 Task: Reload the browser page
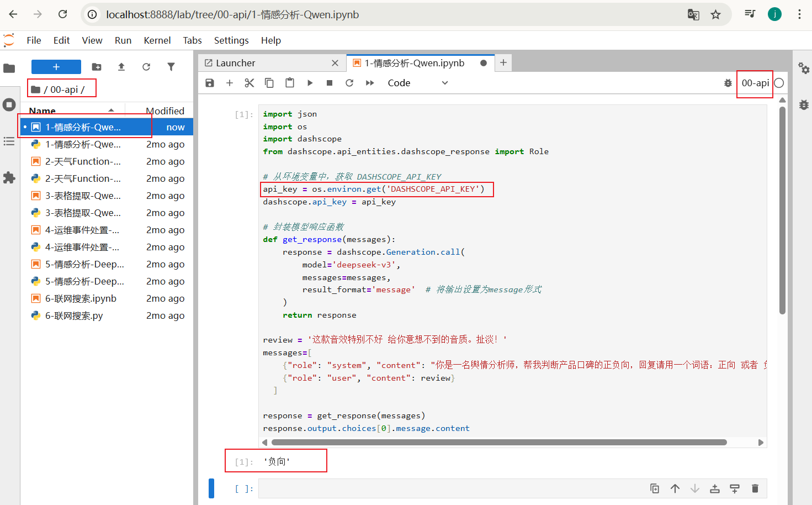[x=62, y=14]
